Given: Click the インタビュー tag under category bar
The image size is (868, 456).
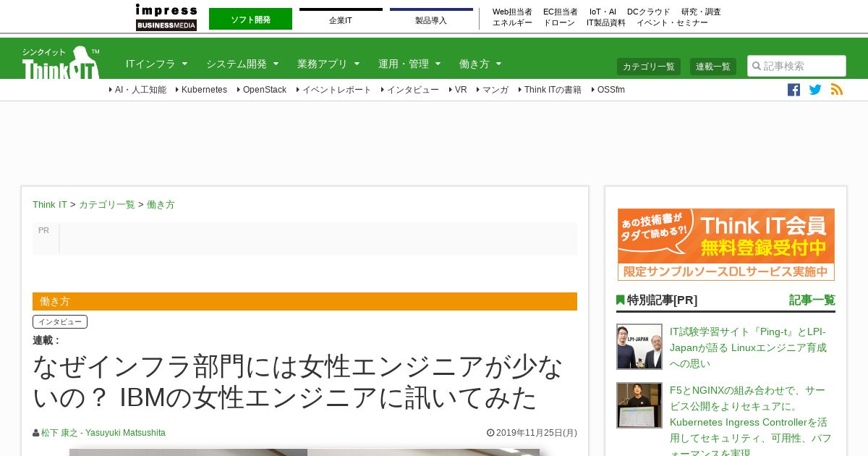Looking at the screenshot, I should click(x=60, y=321).
